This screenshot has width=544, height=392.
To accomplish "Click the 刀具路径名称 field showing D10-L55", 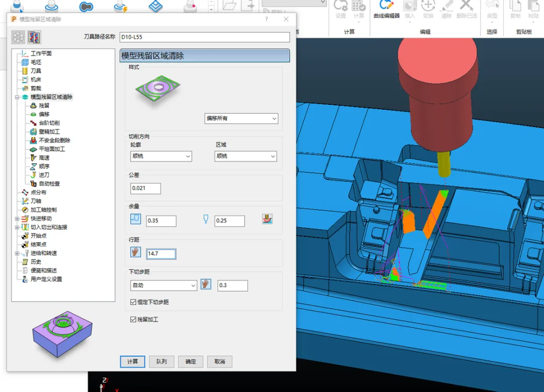I will click(x=205, y=37).
